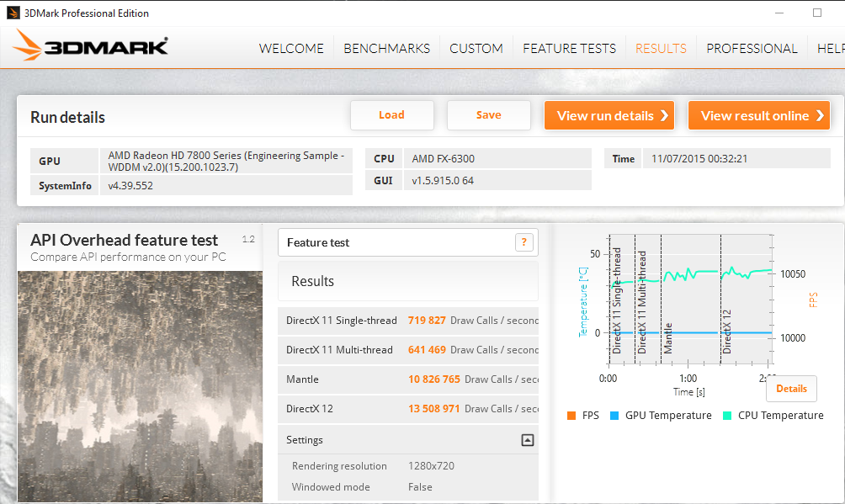This screenshot has width=845, height=504.
Task: Switch to the Benchmarks tab
Action: [386, 48]
